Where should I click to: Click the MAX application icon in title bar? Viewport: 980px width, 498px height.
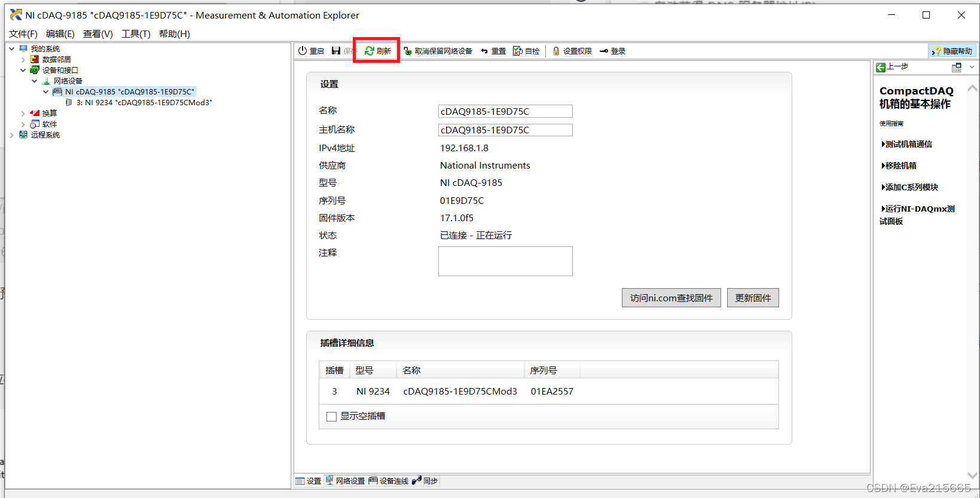click(x=16, y=15)
